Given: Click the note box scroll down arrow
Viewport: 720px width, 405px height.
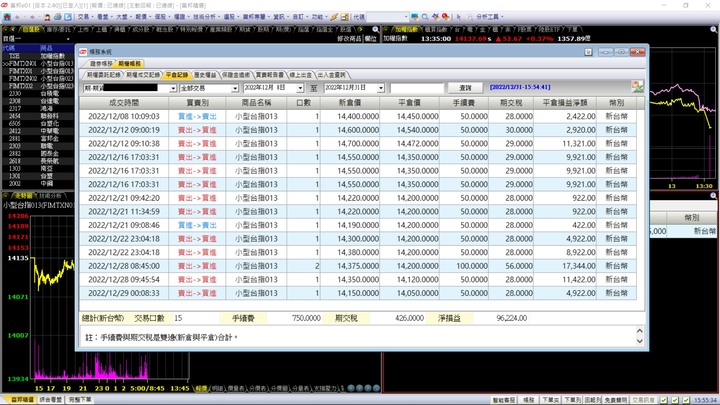Looking at the screenshot, I should tap(640, 341).
